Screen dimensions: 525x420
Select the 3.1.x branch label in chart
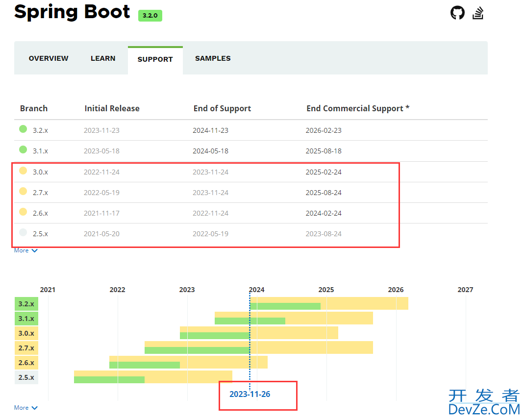[x=26, y=319]
